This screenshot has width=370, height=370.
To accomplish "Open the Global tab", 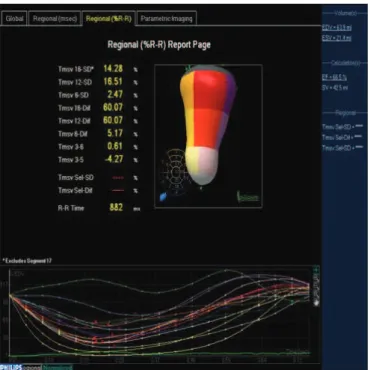I will tap(14, 18).
